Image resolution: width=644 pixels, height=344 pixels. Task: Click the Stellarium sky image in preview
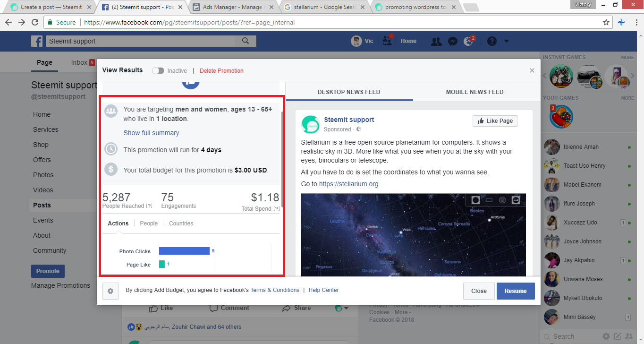click(x=414, y=234)
